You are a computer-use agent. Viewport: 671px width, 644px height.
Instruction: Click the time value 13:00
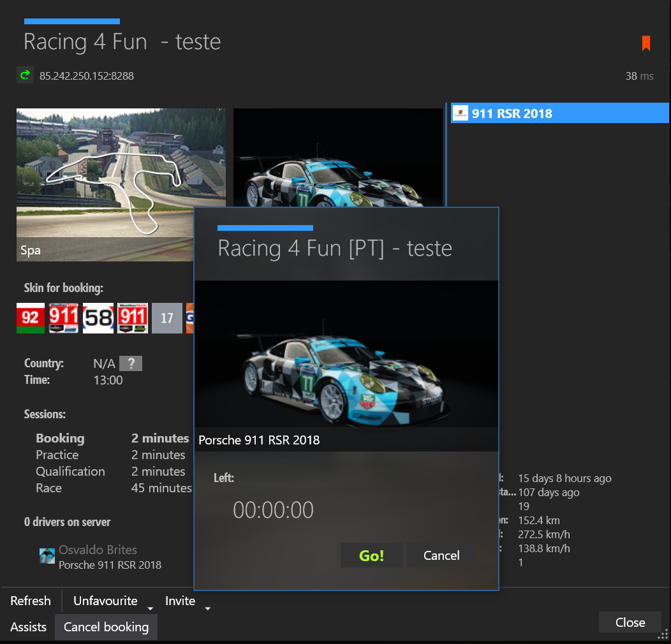pyautogui.click(x=108, y=380)
